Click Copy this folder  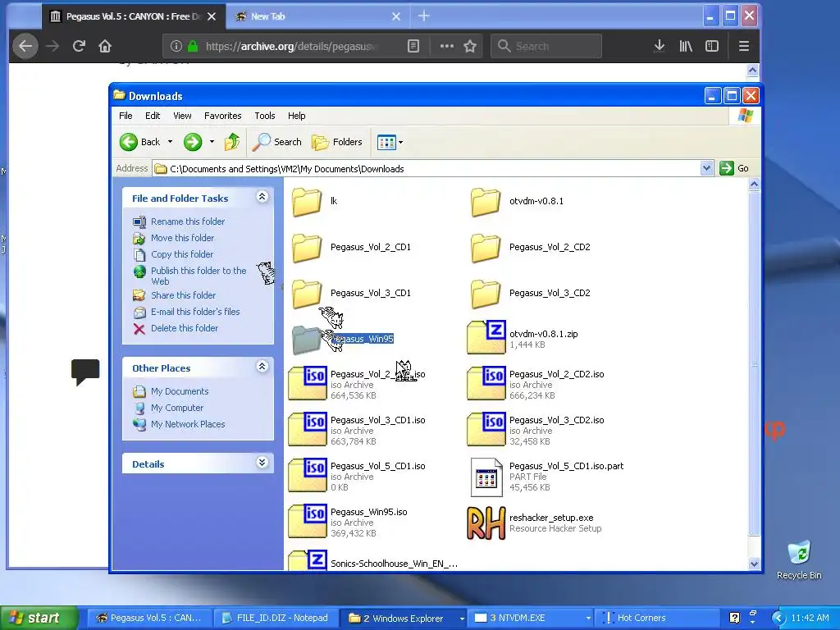point(182,254)
